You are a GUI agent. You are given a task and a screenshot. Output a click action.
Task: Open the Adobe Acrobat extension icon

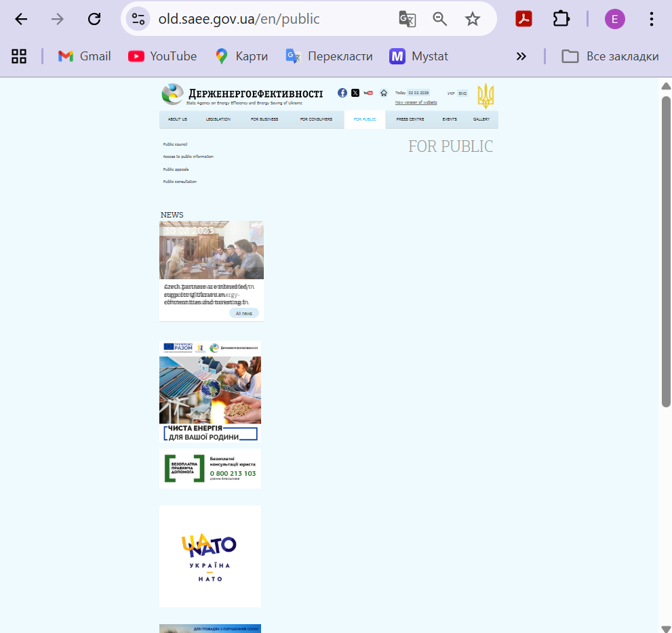523,19
